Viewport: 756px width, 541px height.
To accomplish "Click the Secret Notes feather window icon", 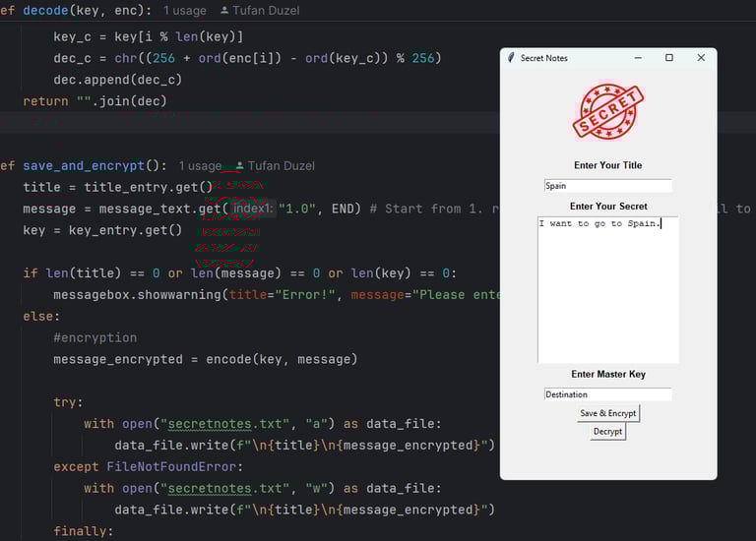I will (x=511, y=58).
